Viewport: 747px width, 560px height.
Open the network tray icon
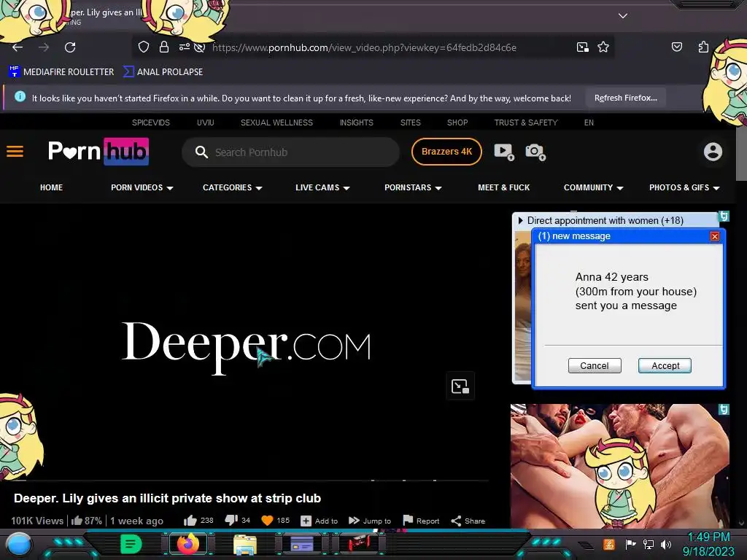click(x=648, y=544)
